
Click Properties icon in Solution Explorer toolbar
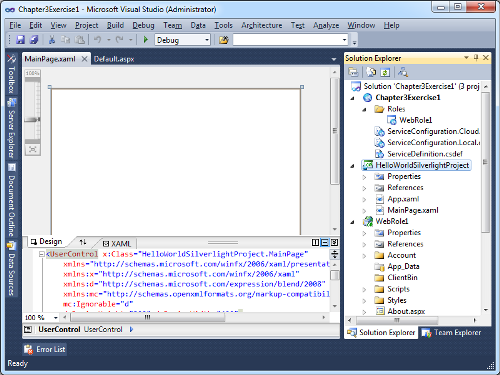tap(353, 72)
